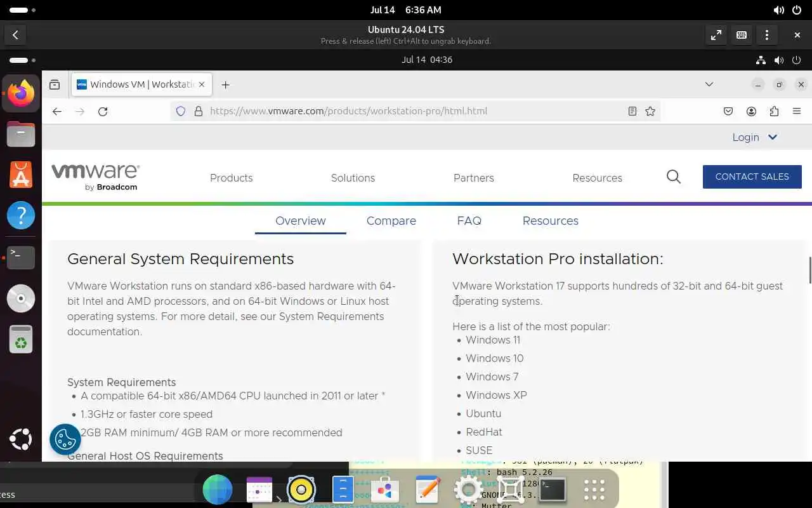Click the VM viewer back arrow button
Screen dimensions: 812x508
tap(15, 35)
